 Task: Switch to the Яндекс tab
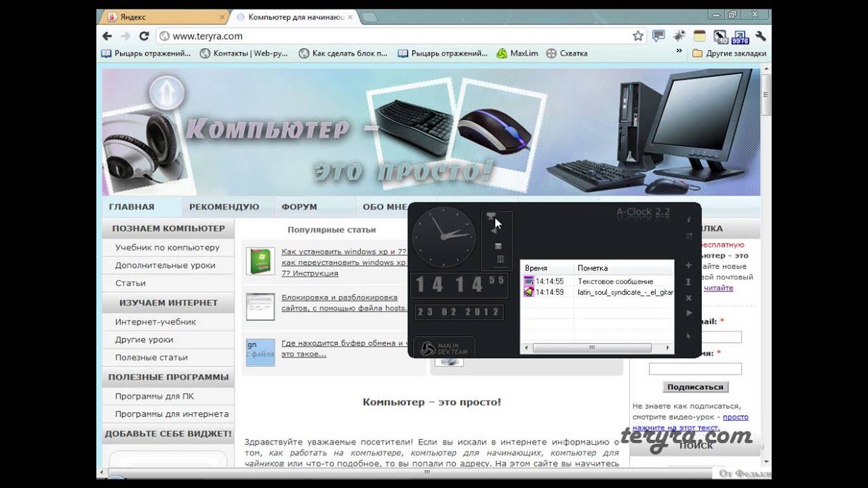[162, 17]
